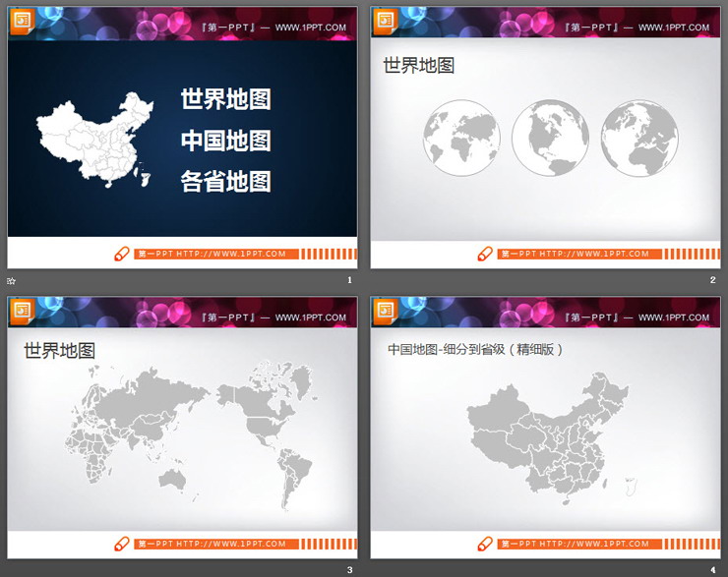The width and height of the screenshot is (728, 577).
Task: Click the orange footer URL bar on slide 4
Action: (x=579, y=544)
